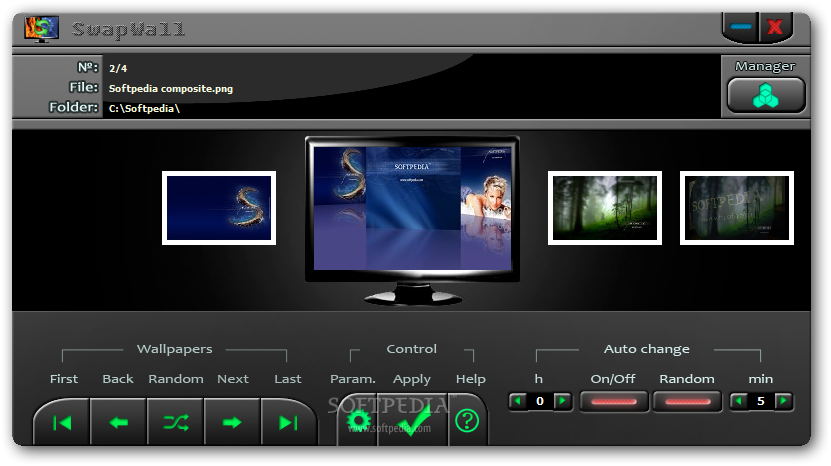This screenshot has width=831, height=466.
Task: Toggle Auto change Random mode
Action: click(x=687, y=401)
